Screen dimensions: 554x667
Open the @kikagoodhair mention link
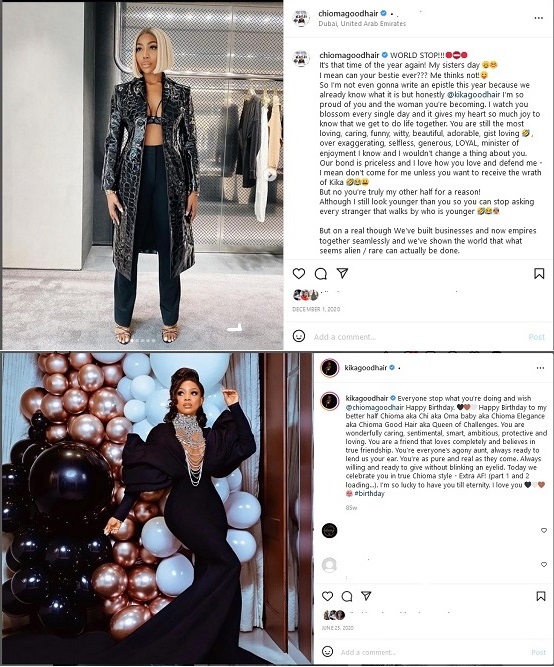pos(473,94)
